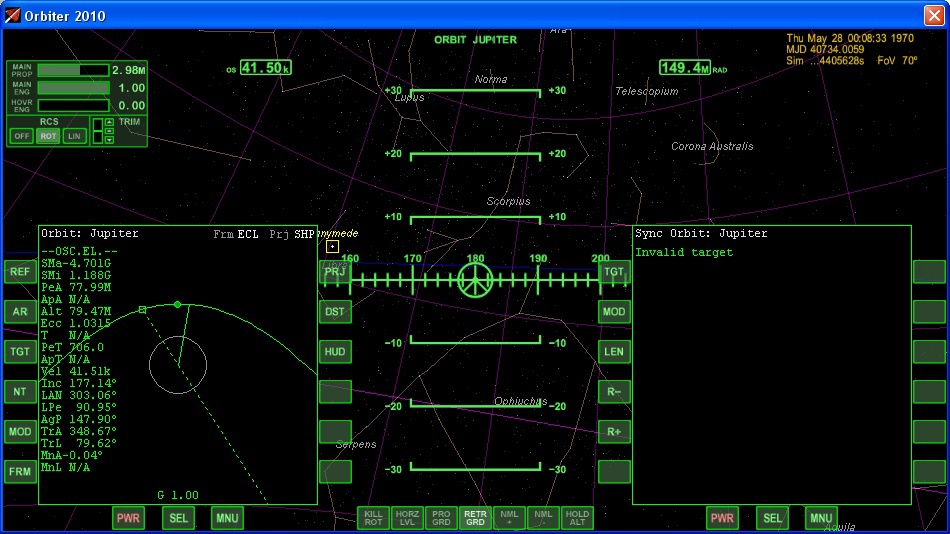Click the MAIN PROP fuel gauge
The width and height of the screenshot is (950, 534).
[73, 70]
